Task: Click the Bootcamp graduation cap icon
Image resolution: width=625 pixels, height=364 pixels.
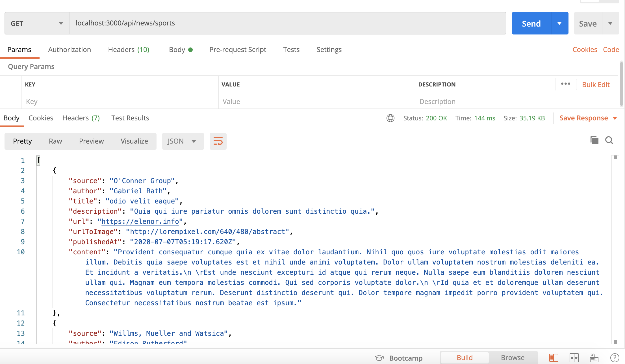Action: (x=379, y=358)
